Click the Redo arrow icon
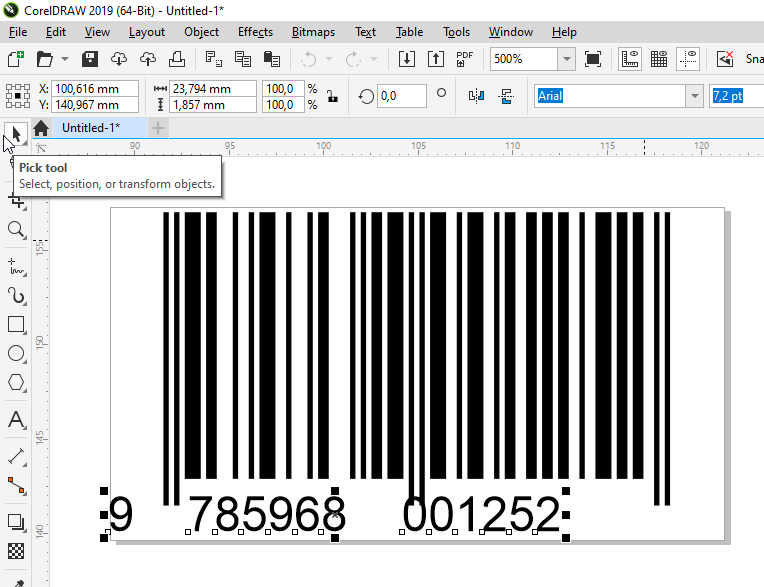Viewport: 764px width, 587px height. (353, 59)
